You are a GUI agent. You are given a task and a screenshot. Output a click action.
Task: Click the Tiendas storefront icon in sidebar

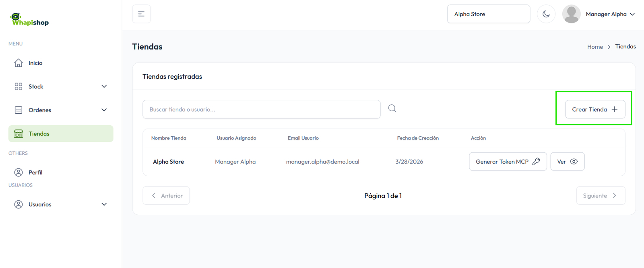pos(19,134)
